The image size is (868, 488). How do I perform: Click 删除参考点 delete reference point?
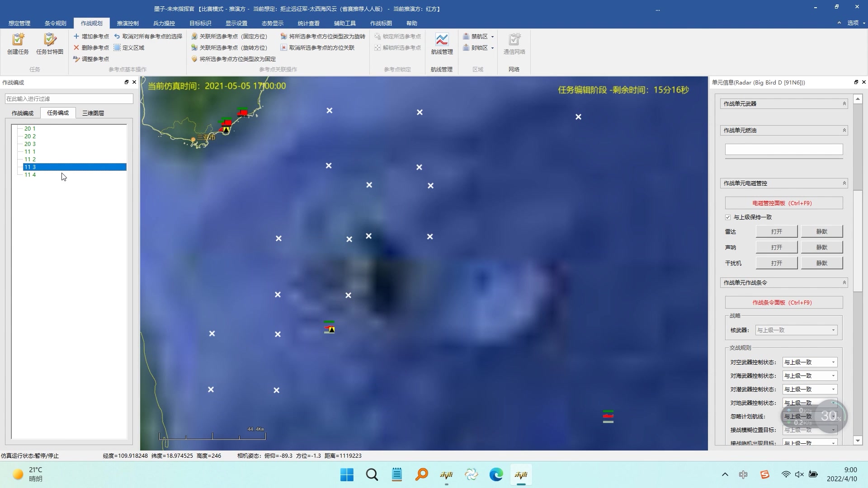click(91, 47)
